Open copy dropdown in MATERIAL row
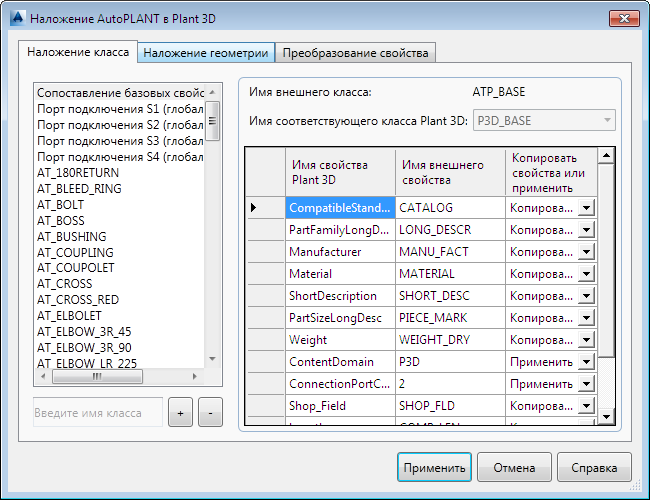Viewport: 650px width, 500px height. (x=587, y=274)
